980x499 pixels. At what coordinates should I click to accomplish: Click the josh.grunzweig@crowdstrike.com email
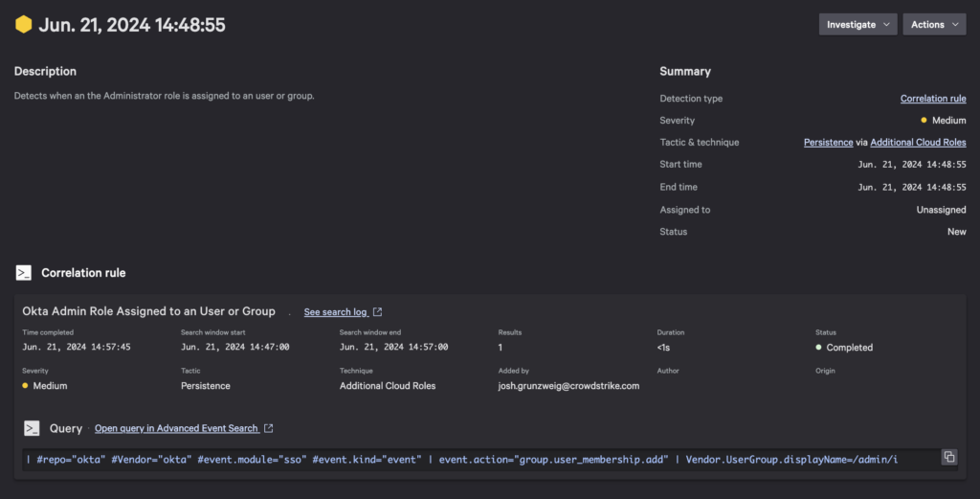tap(568, 386)
